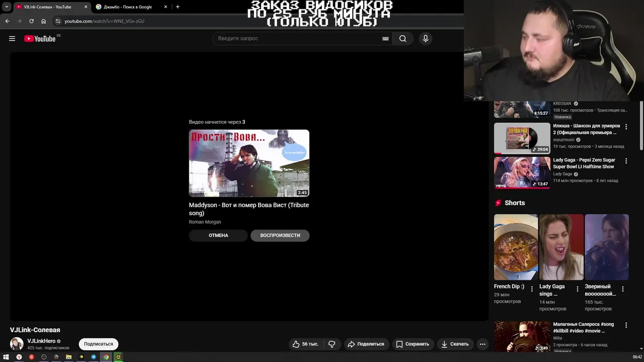Open options for Lady Gaga sings short
Screen dimensions: 644x362
click(577, 289)
